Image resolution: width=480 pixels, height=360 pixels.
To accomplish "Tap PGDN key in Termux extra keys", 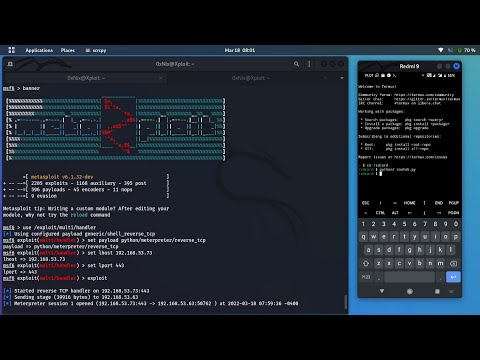I will click(x=454, y=213).
